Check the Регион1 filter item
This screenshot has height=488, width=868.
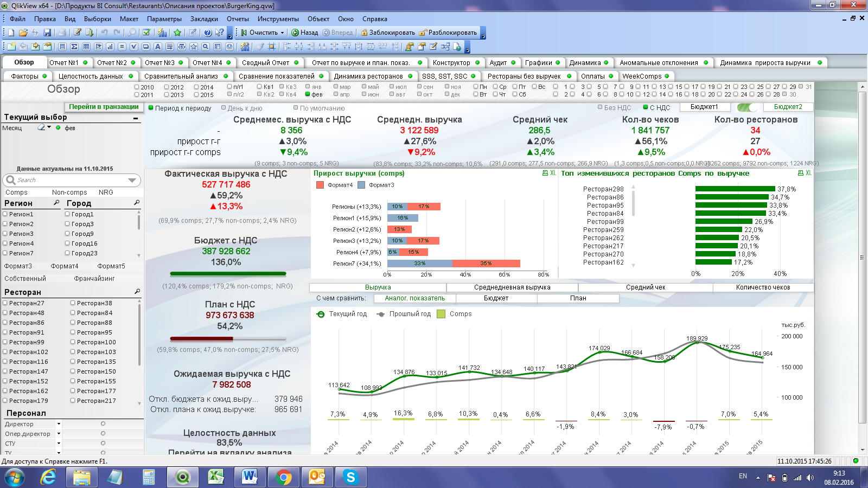point(5,214)
